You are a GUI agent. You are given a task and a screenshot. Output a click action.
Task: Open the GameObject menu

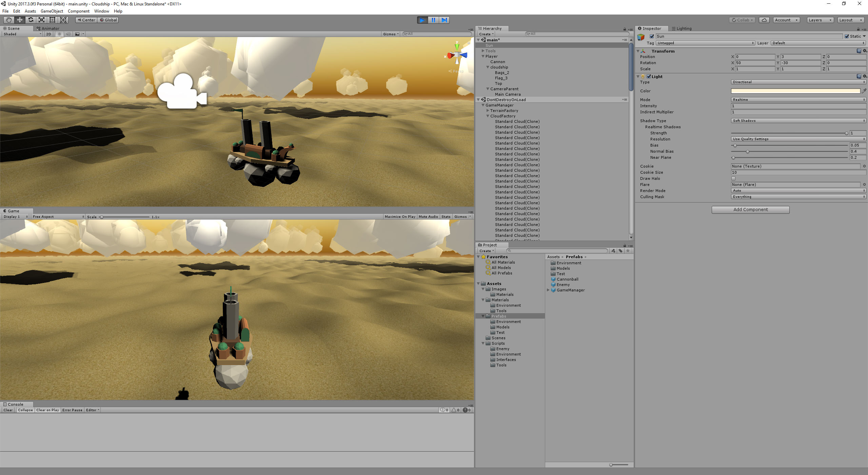(x=52, y=11)
